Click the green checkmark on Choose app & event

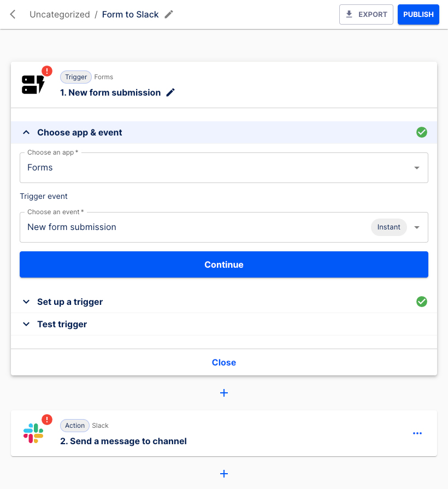pos(421,132)
